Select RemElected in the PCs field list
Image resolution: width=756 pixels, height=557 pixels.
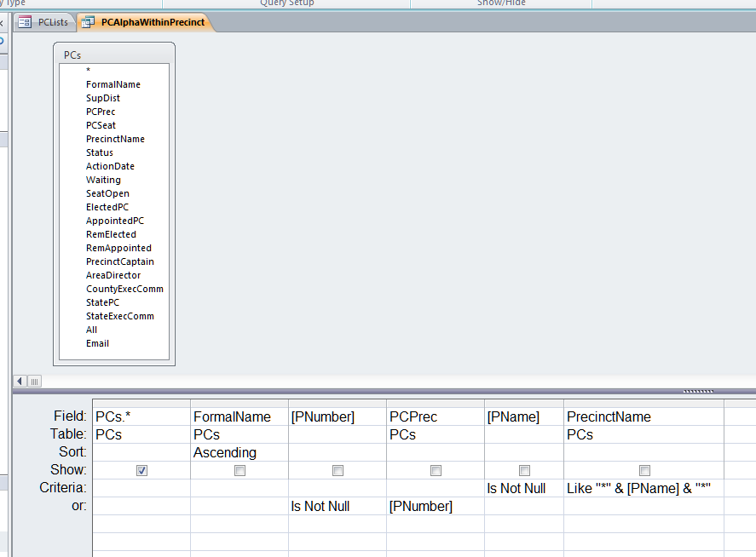point(111,234)
